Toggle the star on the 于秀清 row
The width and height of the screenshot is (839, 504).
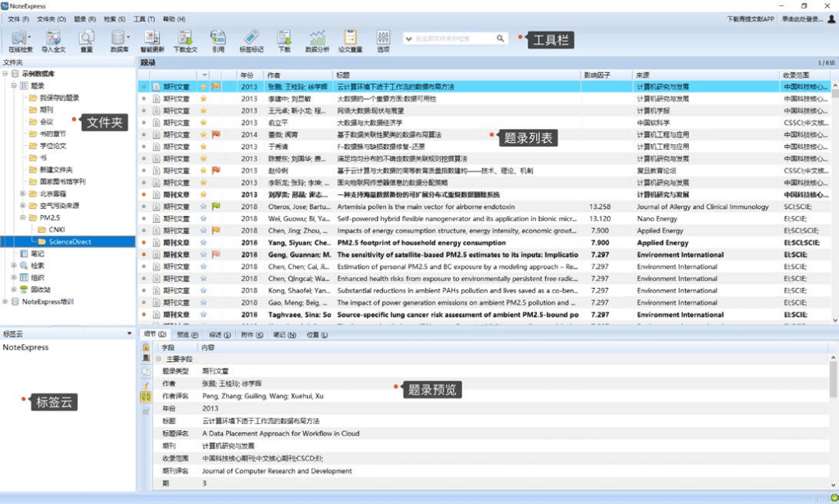(x=204, y=147)
